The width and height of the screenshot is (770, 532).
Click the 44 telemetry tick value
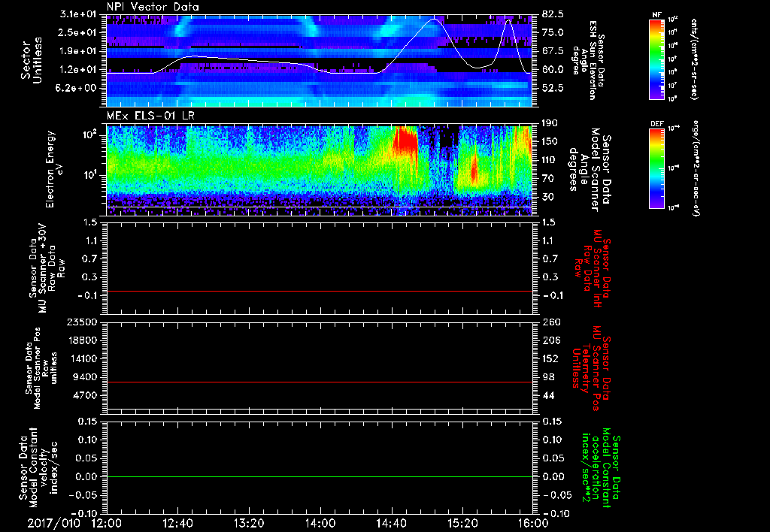548,395
